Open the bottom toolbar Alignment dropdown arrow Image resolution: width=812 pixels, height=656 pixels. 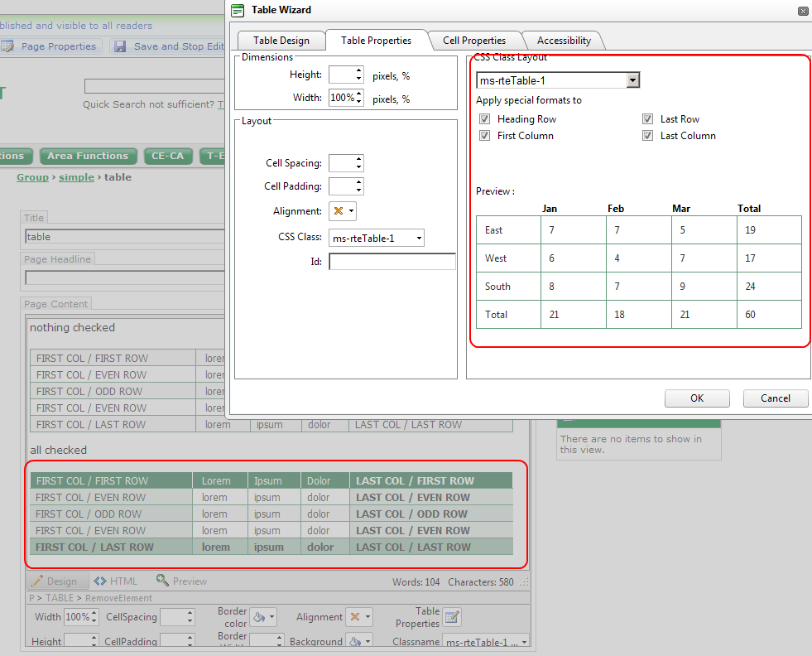click(368, 616)
